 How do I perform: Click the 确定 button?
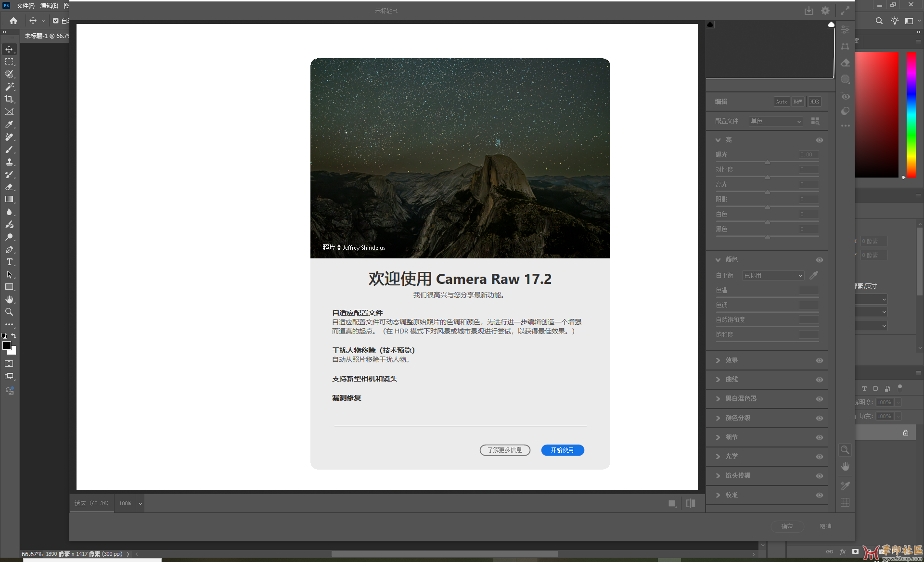tap(787, 526)
